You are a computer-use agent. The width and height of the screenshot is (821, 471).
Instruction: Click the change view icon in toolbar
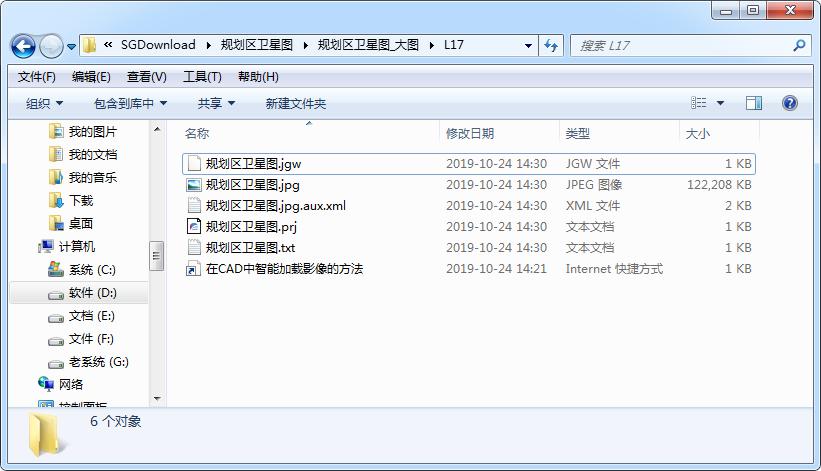point(700,103)
